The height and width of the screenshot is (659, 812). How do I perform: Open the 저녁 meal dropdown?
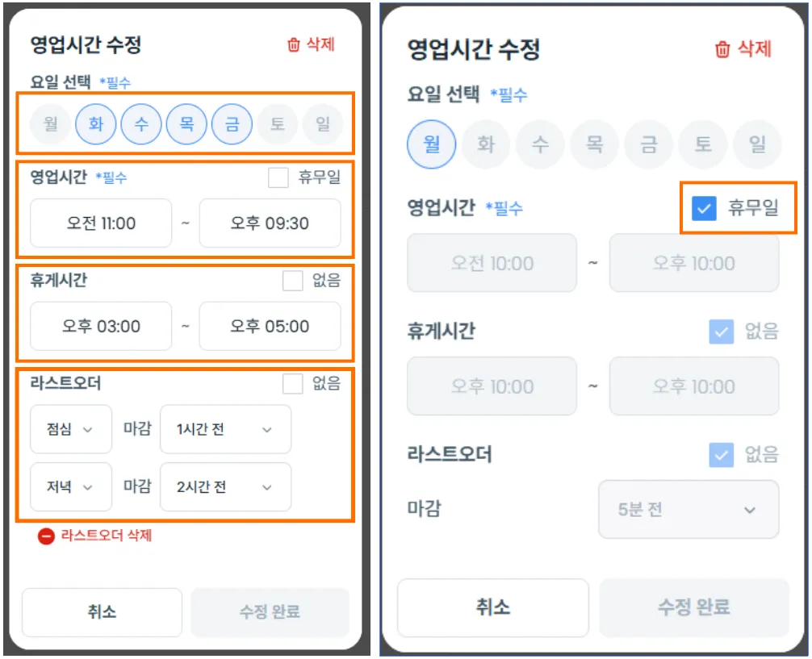coord(71,487)
